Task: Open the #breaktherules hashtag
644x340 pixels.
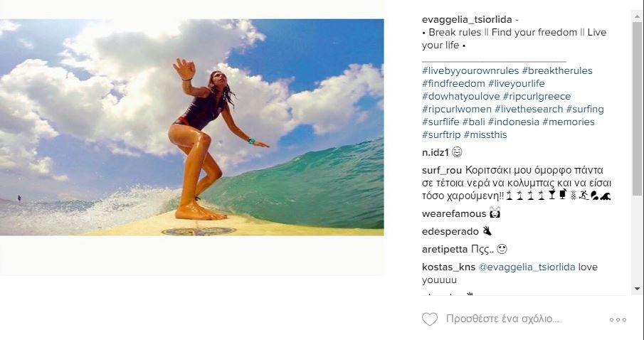Action: tap(557, 70)
